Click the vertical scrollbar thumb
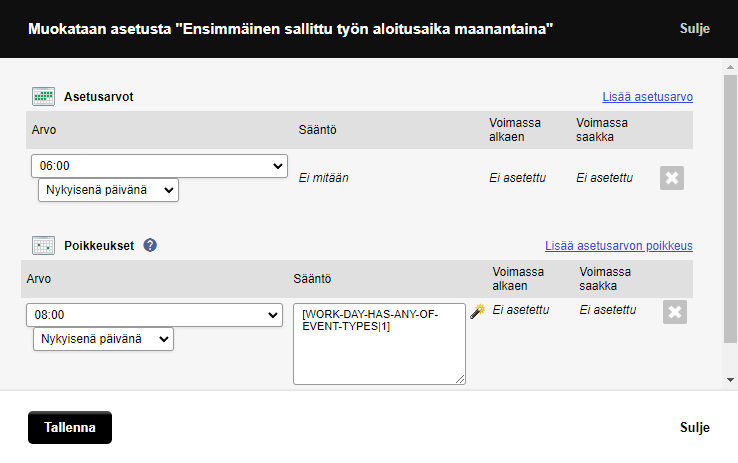 coord(730,209)
